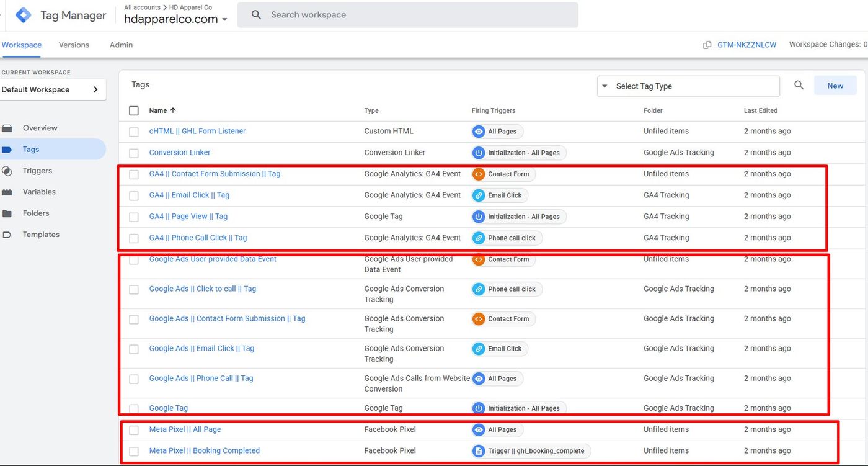This screenshot has height=466, width=868.
Task: Switch to the Workspace tab
Action: [x=22, y=45]
